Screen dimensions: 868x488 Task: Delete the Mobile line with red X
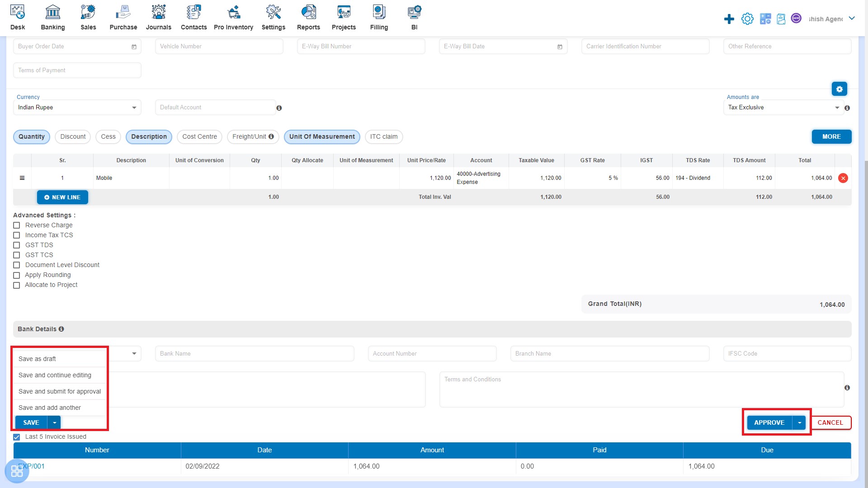click(843, 178)
